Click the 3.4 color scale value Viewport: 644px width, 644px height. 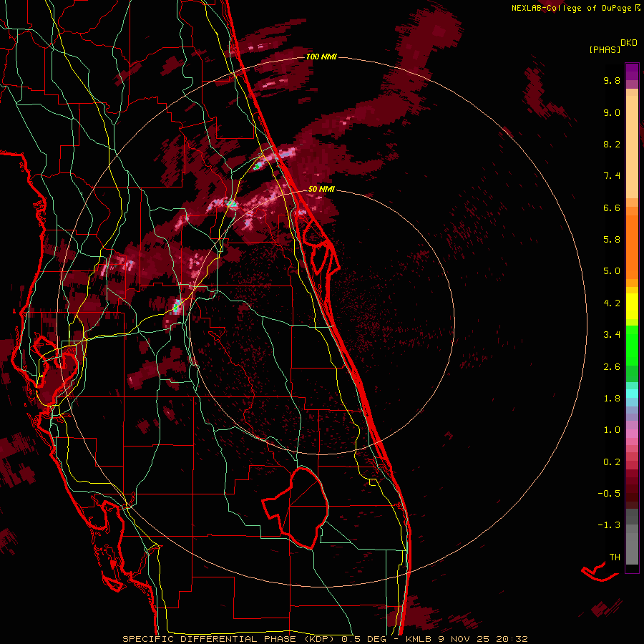(x=612, y=335)
